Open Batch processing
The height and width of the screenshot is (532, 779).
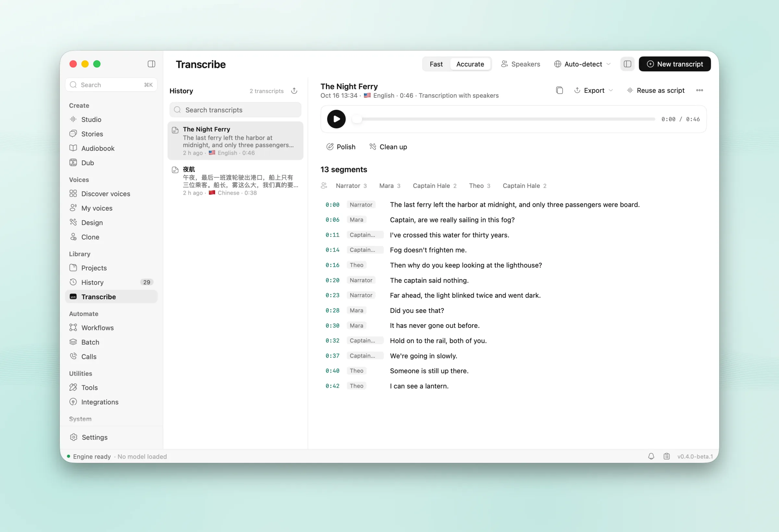(111, 342)
